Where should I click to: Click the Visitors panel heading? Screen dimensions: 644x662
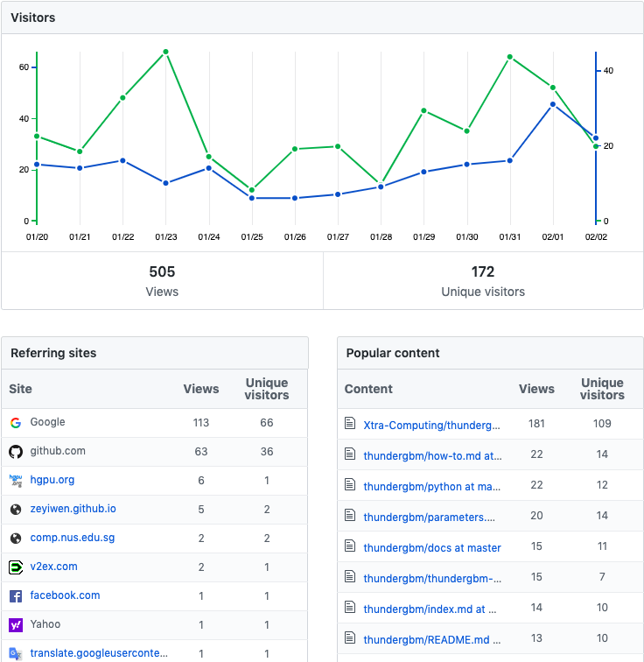point(33,18)
